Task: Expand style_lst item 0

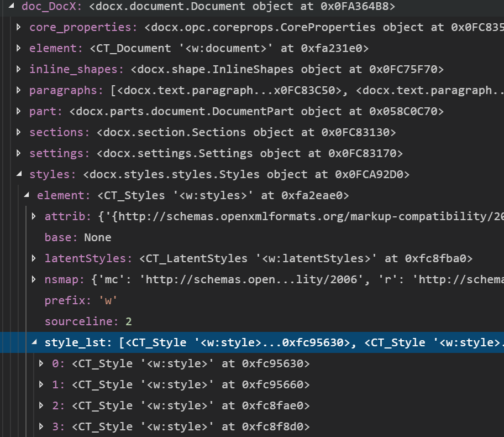Action: click(41, 363)
